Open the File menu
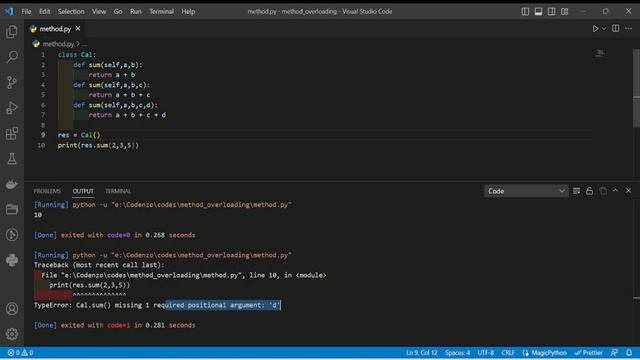 click(x=26, y=11)
